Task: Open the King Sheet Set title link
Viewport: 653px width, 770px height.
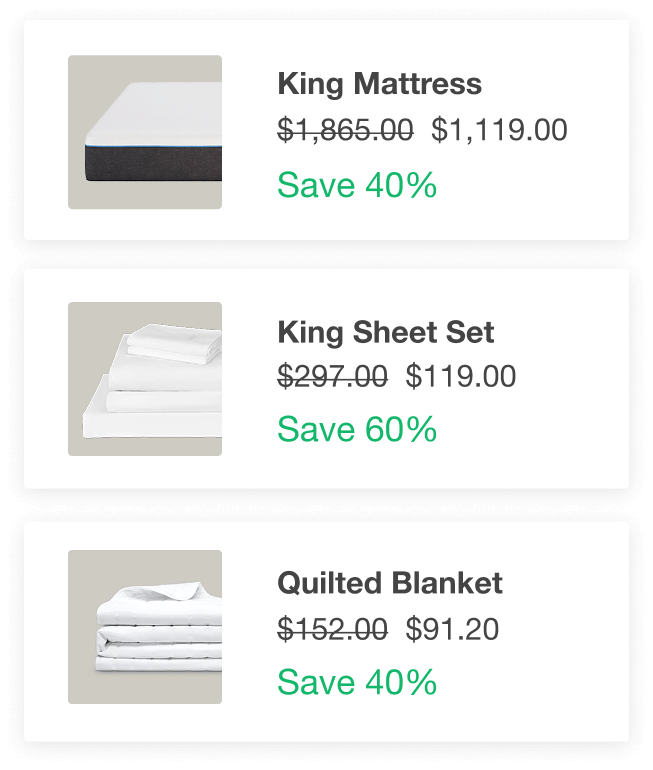Action: [385, 332]
